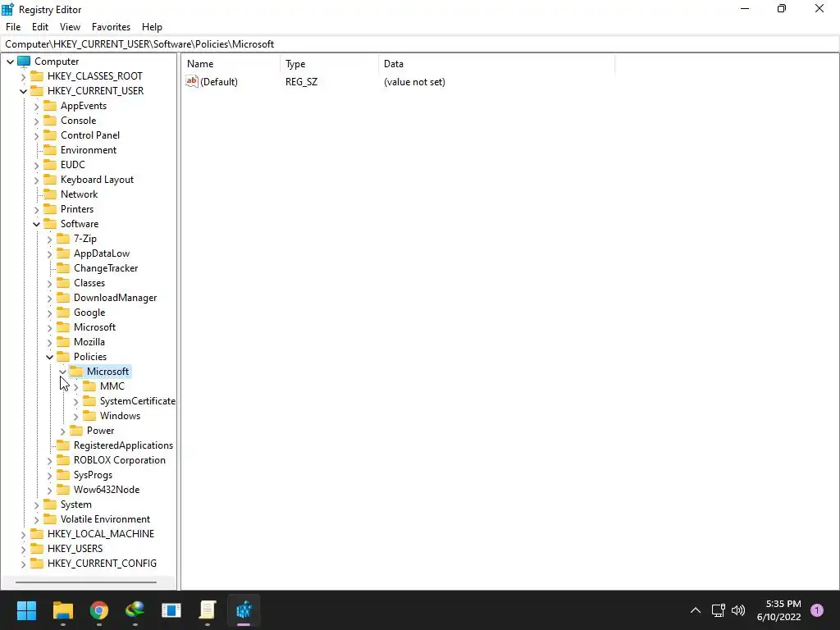840x630 pixels.
Task: Click the REG_SZ type cell
Action: tap(301, 82)
